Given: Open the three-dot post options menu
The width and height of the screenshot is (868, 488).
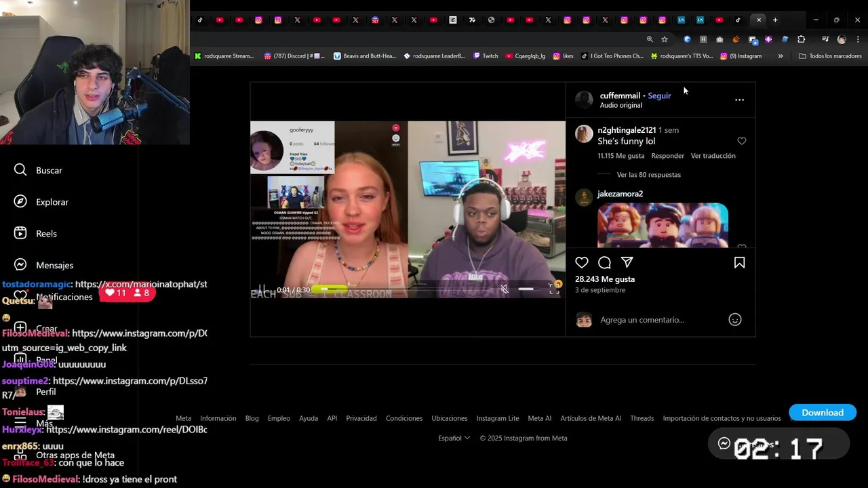Looking at the screenshot, I should pyautogui.click(x=739, y=100).
